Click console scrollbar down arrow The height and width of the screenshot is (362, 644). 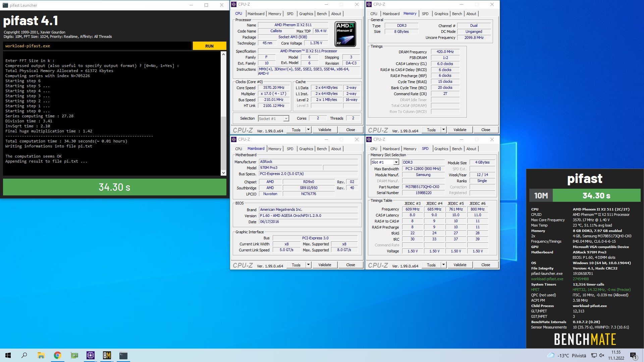tap(223, 173)
